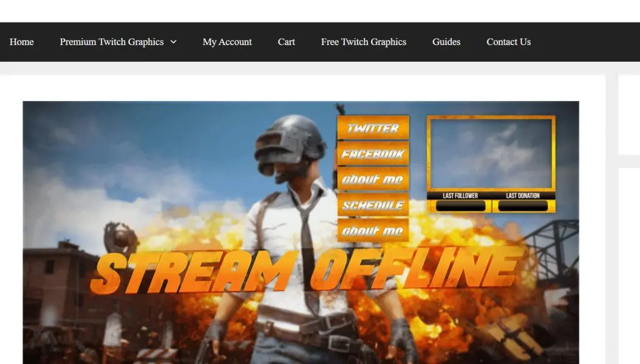Click the Last Follower bar on the overlay
This screenshot has width=640, height=364.
[x=459, y=195]
